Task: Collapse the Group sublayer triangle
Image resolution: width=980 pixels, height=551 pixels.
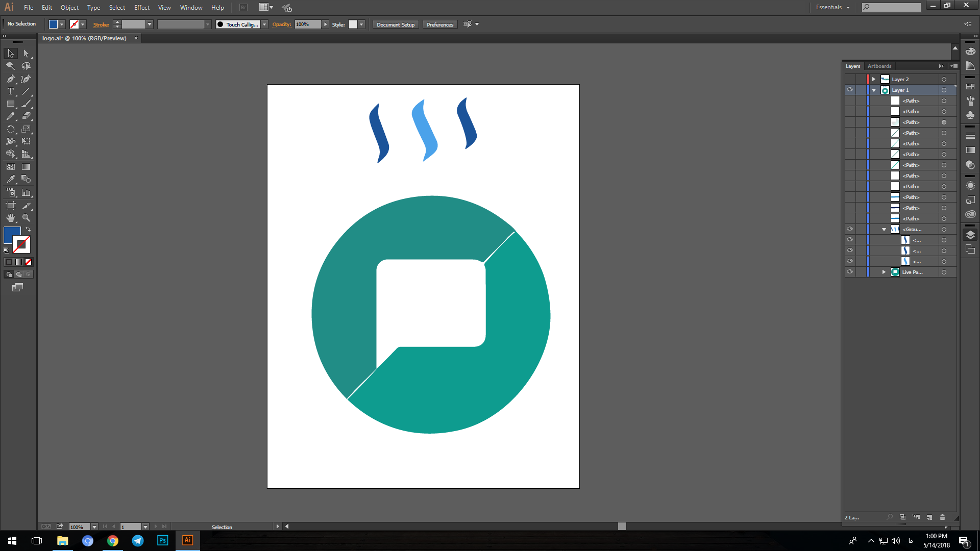Action: 884,230
